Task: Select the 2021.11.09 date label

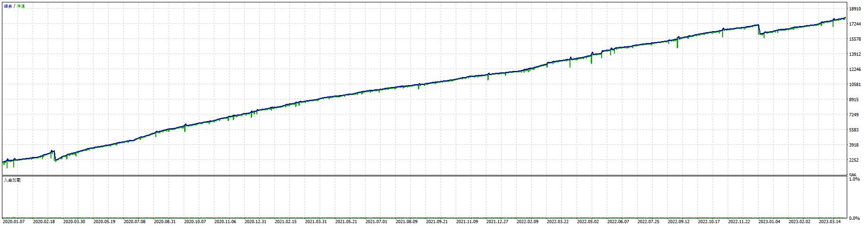Action: tap(467, 221)
